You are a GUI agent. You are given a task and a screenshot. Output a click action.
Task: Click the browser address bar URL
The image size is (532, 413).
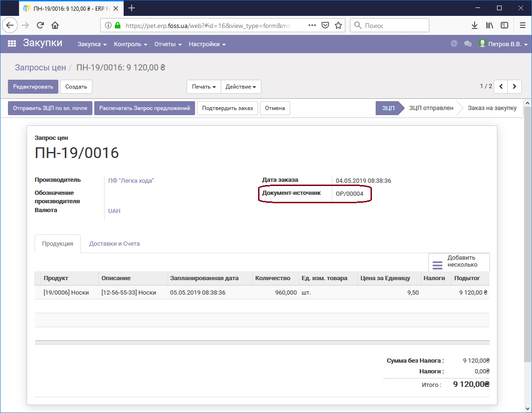(208, 26)
